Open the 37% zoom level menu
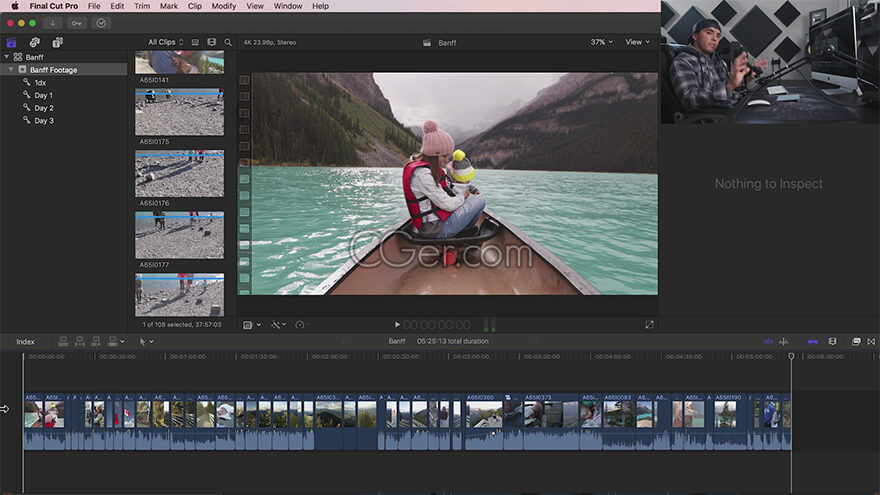Viewport: 880px width, 495px height. tap(602, 42)
